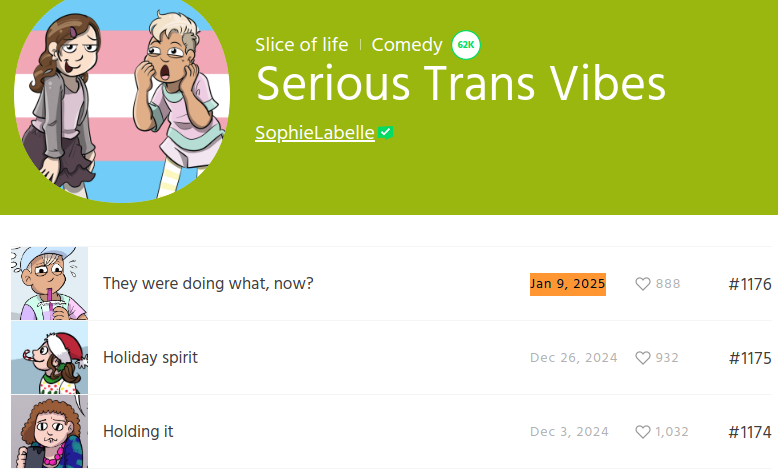Viewport: 778px width, 469px height.
Task: Click the Serious Trans Vibes series title
Action: click(460, 83)
